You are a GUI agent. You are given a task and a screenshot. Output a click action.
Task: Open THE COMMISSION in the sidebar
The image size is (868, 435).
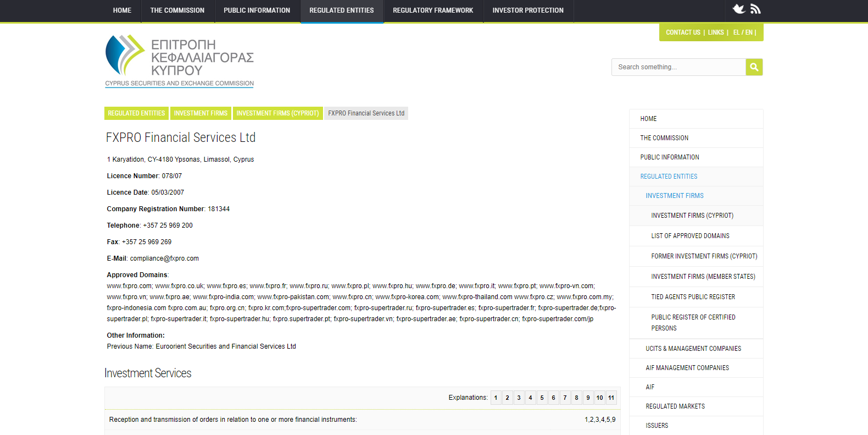click(696, 138)
